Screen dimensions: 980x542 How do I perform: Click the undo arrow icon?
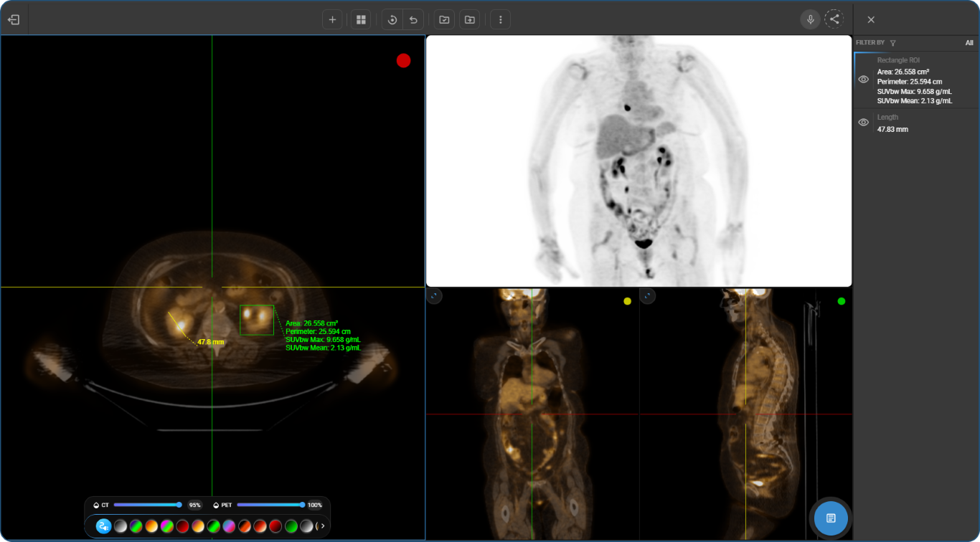[x=413, y=19]
